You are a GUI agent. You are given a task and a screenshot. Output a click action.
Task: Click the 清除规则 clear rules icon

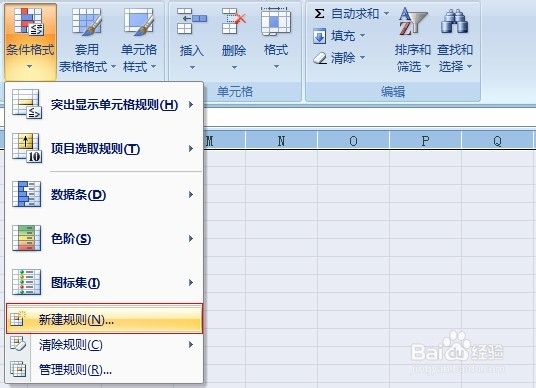(18, 344)
